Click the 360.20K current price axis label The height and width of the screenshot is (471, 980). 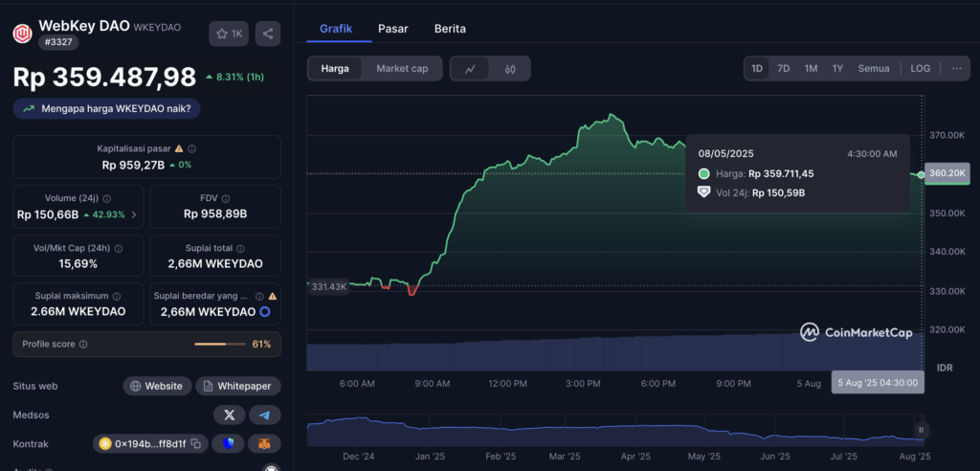tap(946, 174)
